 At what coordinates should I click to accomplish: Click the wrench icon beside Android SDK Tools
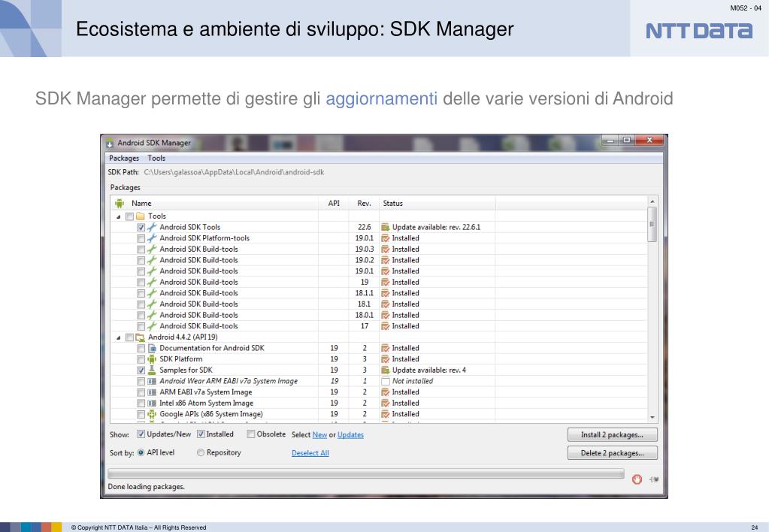(x=152, y=227)
